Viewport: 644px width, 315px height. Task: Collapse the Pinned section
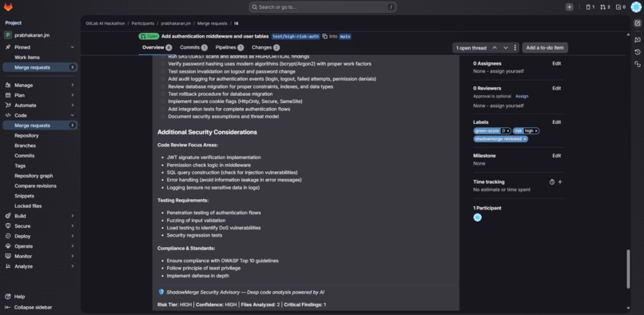tap(40, 47)
